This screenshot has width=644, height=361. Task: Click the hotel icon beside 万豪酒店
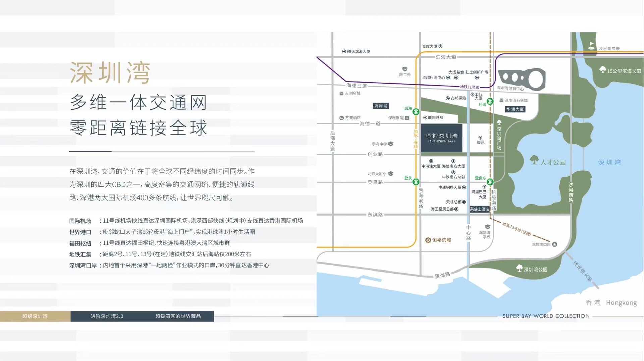[x=342, y=118]
